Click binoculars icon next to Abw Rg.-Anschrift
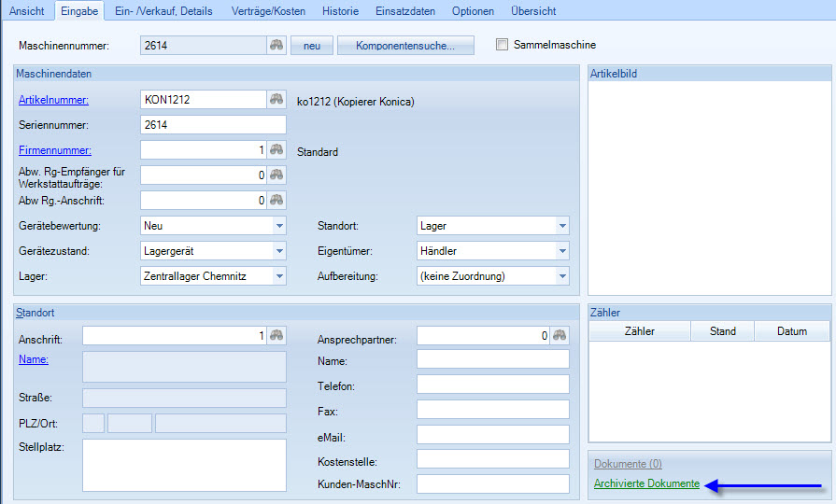 tap(276, 200)
